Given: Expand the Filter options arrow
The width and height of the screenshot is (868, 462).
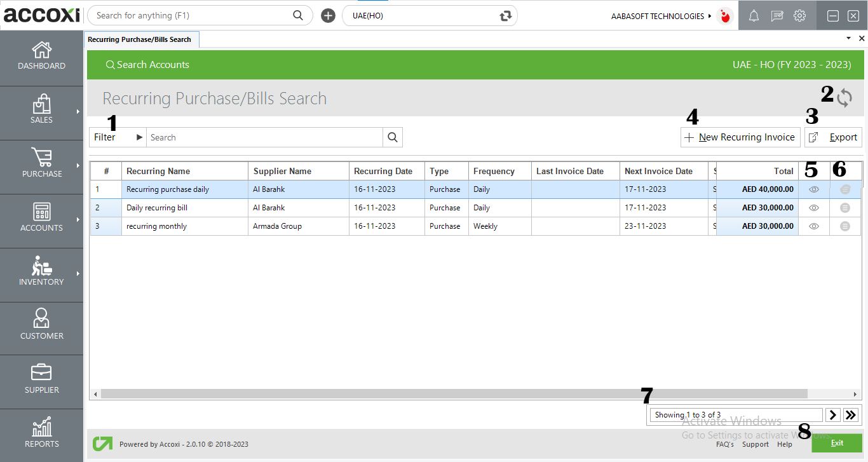Looking at the screenshot, I should 139,137.
